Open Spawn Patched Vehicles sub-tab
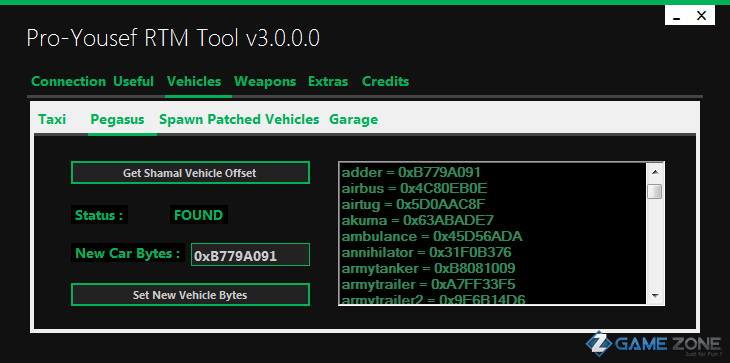Screen dimensions: 730x363 pos(239,120)
